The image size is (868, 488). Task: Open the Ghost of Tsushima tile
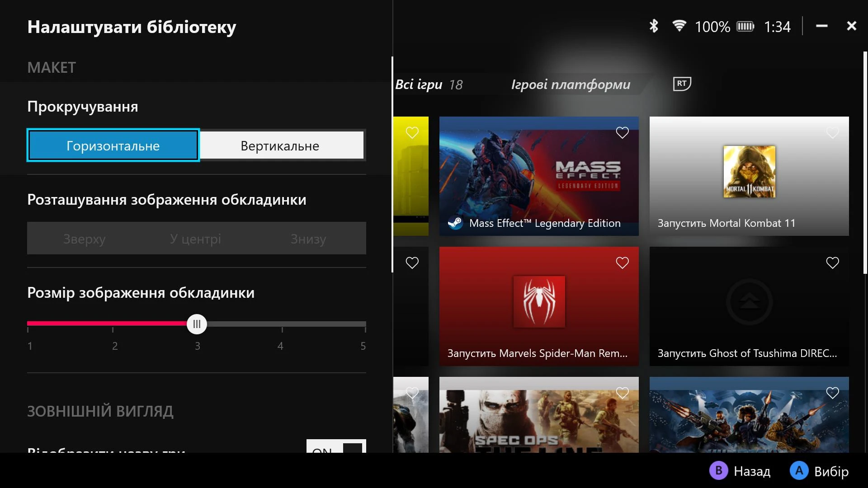(749, 306)
